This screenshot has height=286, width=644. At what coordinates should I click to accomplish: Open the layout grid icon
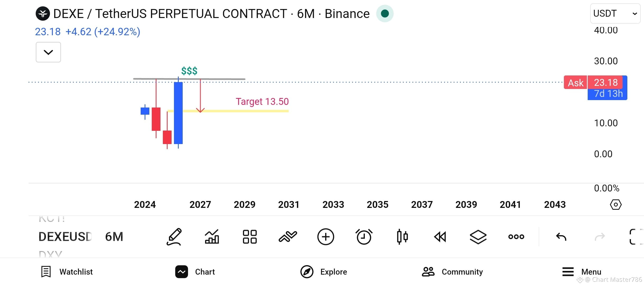pos(250,236)
